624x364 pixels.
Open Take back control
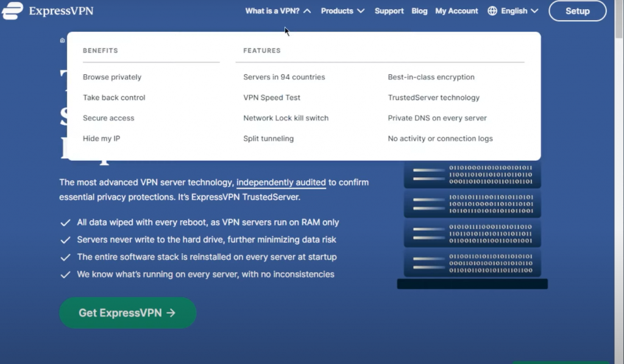coord(114,97)
